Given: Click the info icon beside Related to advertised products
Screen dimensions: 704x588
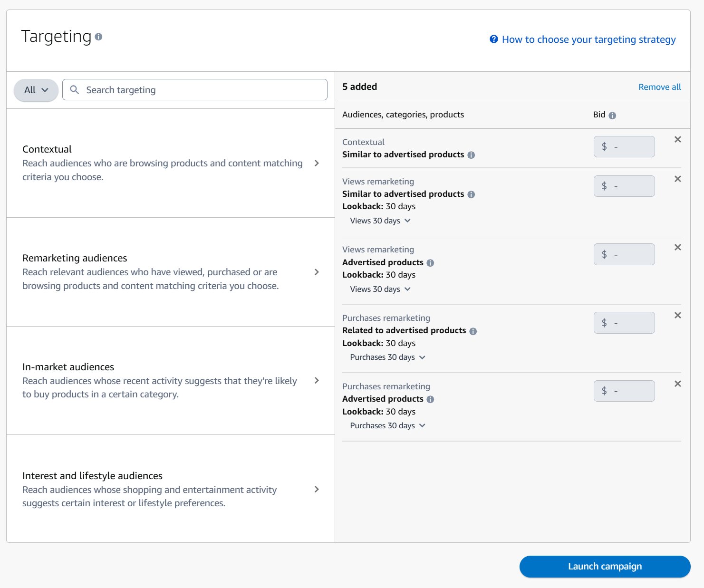Looking at the screenshot, I should (473, 330).
